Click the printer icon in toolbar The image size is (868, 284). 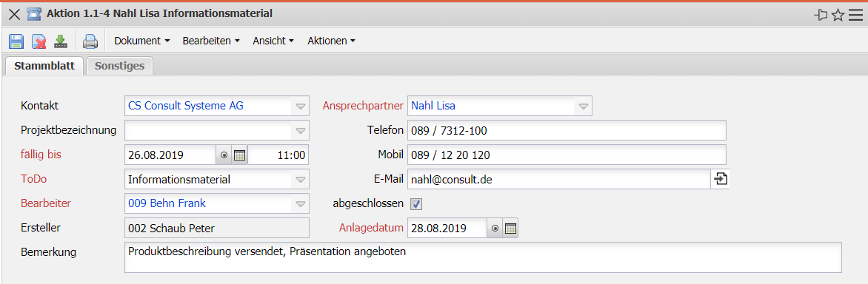pos(90,41)
